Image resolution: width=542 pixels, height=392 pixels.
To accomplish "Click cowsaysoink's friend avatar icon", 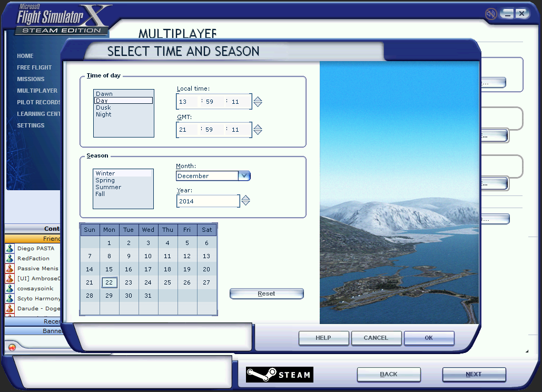I will tap(9, 289).
